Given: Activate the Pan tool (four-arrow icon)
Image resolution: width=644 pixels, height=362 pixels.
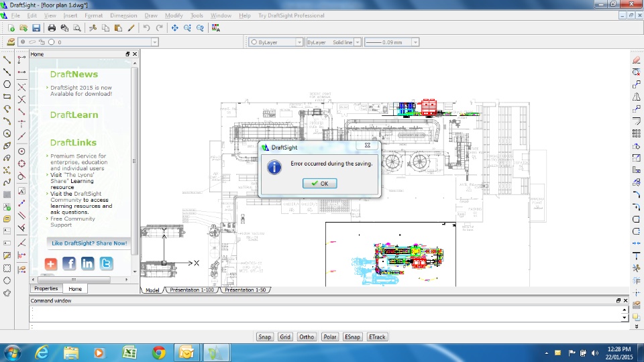Looking at the screenshot, I should (175, 28).
